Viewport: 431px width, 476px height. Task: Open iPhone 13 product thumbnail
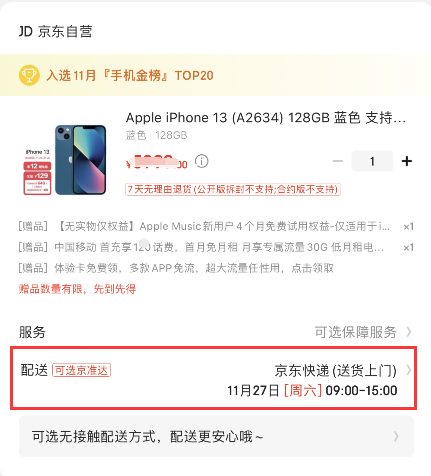(65, 160)
